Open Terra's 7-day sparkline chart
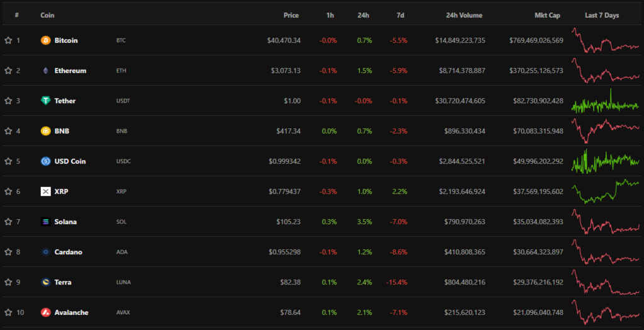Screen dimensions: 644x330 606,282
